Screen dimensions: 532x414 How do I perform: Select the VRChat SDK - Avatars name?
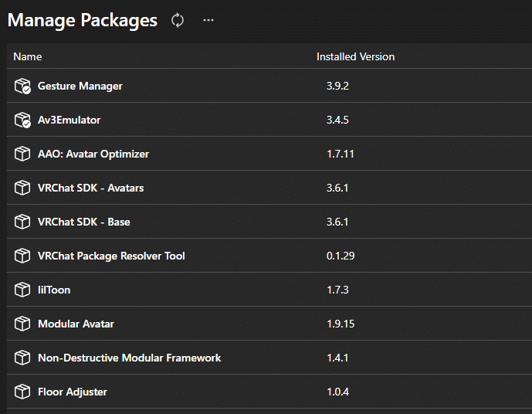coord(90,188)
